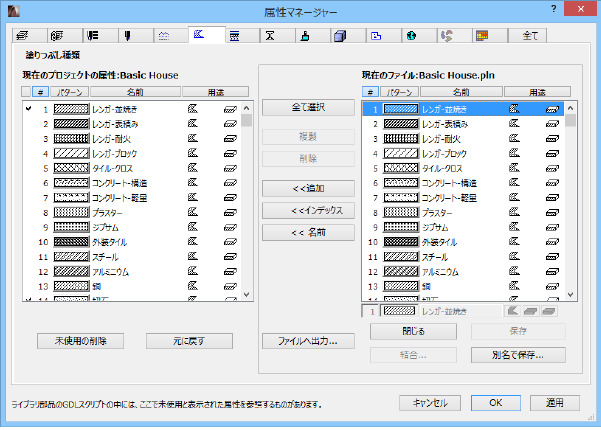Select アルミニウム in project list
The image size is (601, 430).
pos(132,272)
